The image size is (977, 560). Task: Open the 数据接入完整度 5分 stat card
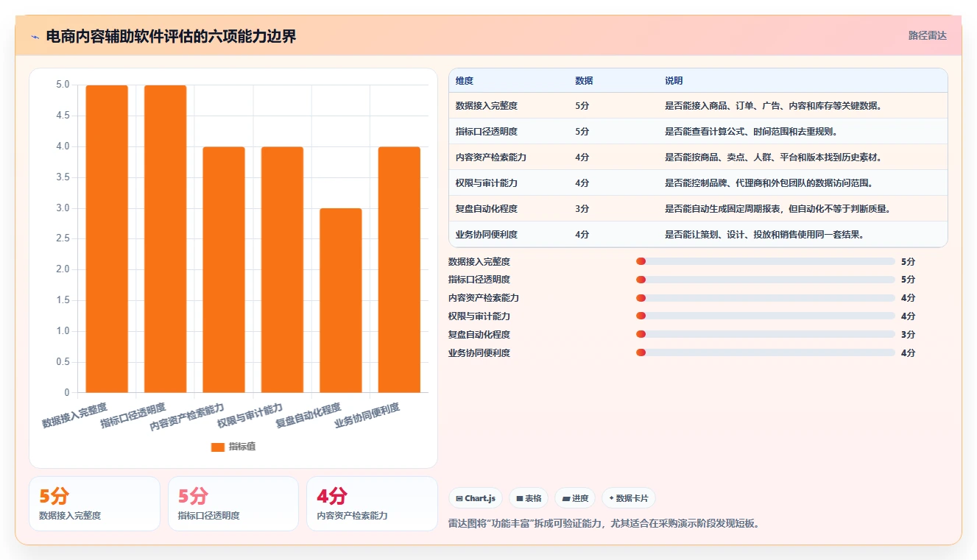click(94, 503)
